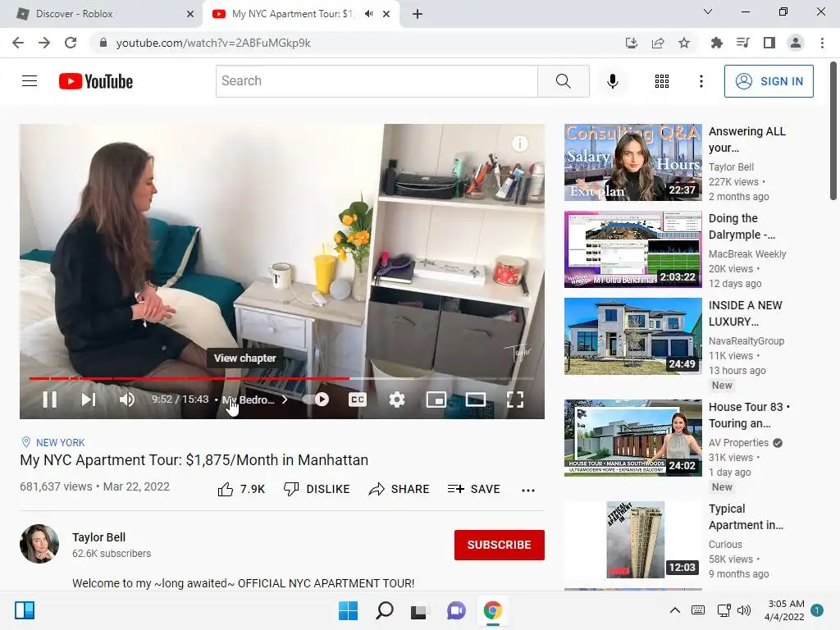View site info lock icon

click(103, 43)
